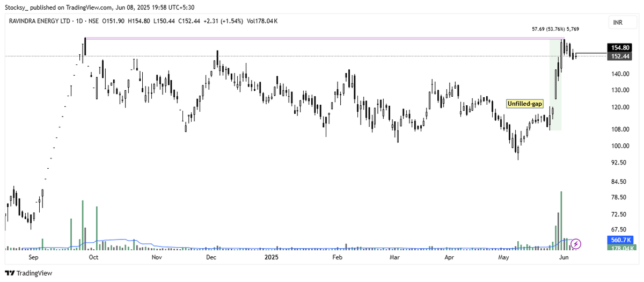Open the TradingView logo at bottom left
Viewport: 644px width, 282px height.
[28, 273]
